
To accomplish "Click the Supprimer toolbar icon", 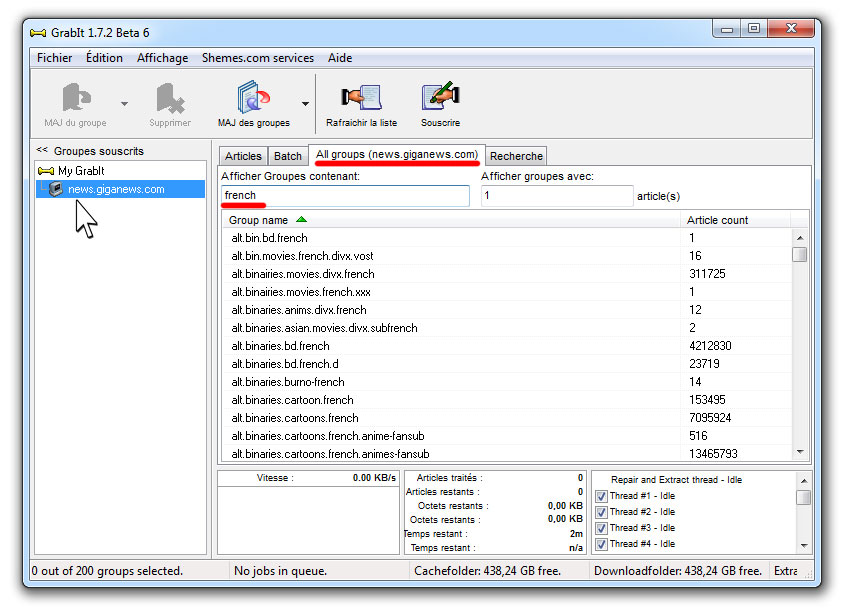I will click(x=170, y=97).
